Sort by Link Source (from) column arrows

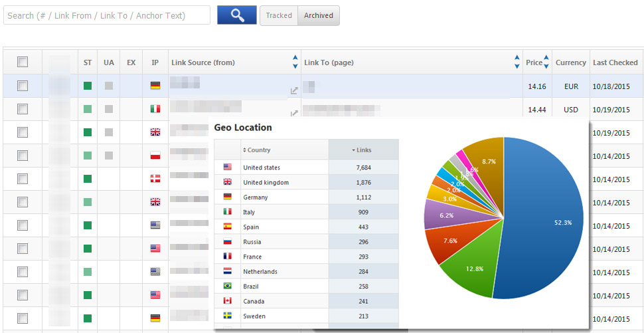295,62
